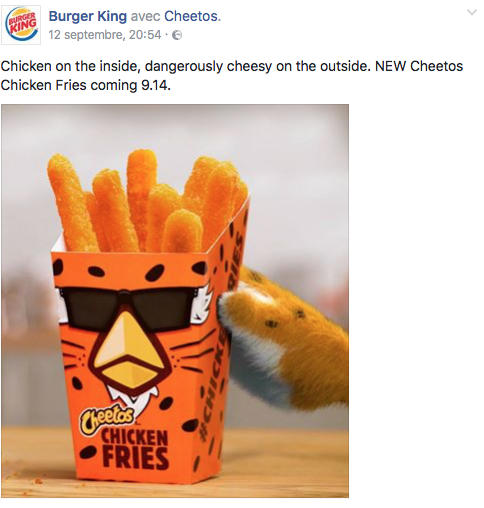
Task: Click the yellow beak on the box
Action: [x=127, y=355]
